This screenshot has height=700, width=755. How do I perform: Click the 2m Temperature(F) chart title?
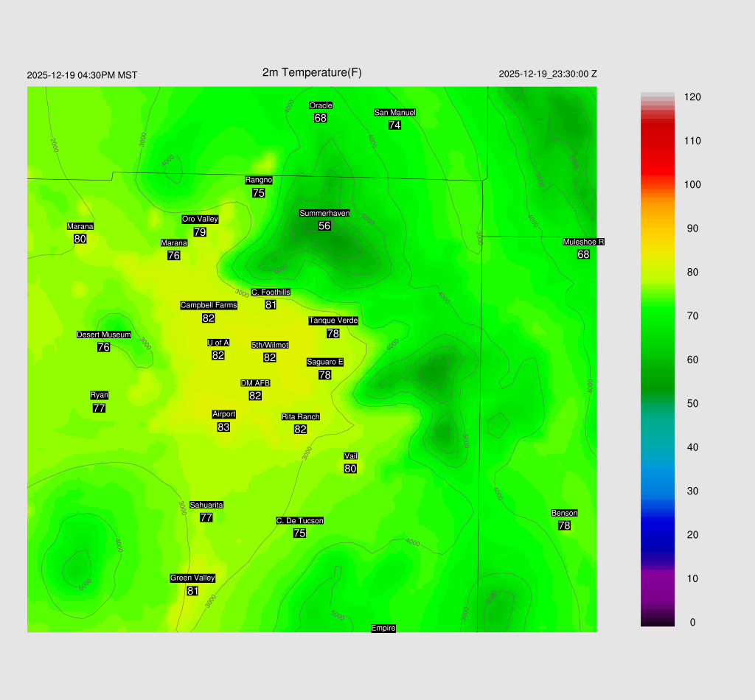click(x=312, y=72)
